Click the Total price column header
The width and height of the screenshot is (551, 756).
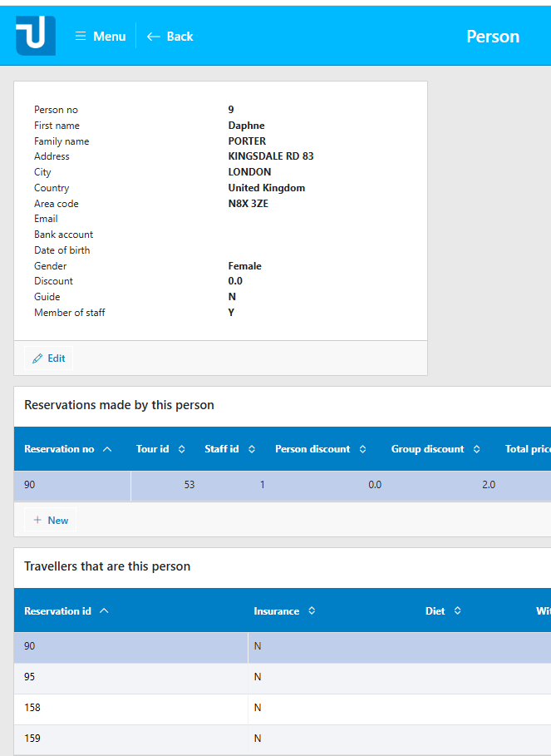click(x=527, y=449)
